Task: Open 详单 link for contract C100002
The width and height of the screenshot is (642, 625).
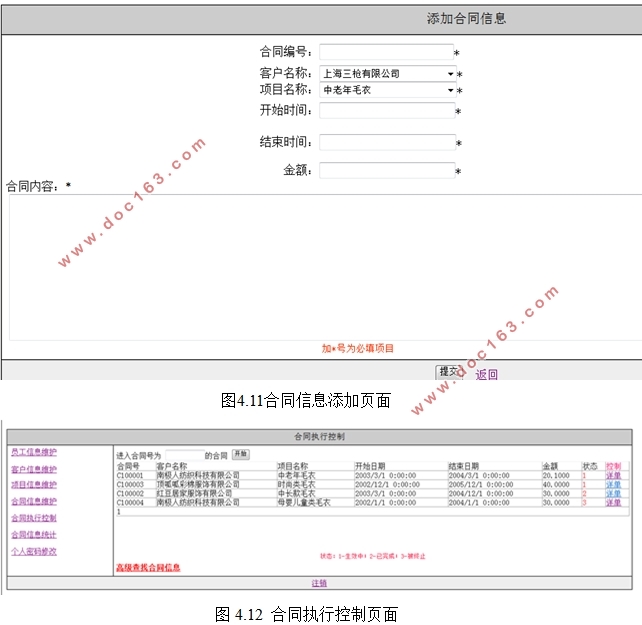Action: (x=613, y=494)
